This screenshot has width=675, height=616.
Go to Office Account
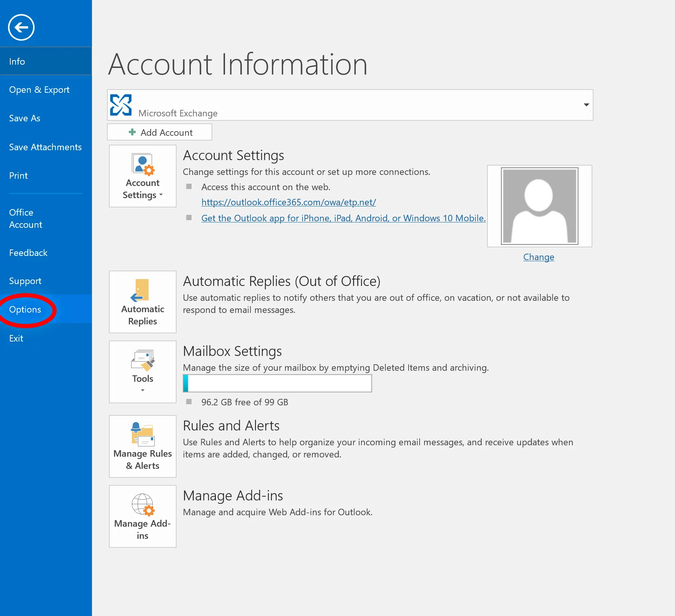(x=46, y=219)
